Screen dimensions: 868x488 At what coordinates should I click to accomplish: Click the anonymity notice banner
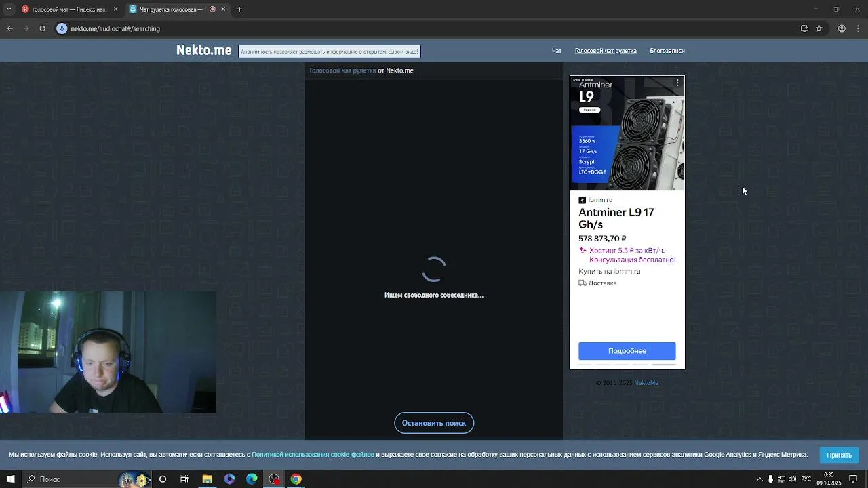[330, 52]
